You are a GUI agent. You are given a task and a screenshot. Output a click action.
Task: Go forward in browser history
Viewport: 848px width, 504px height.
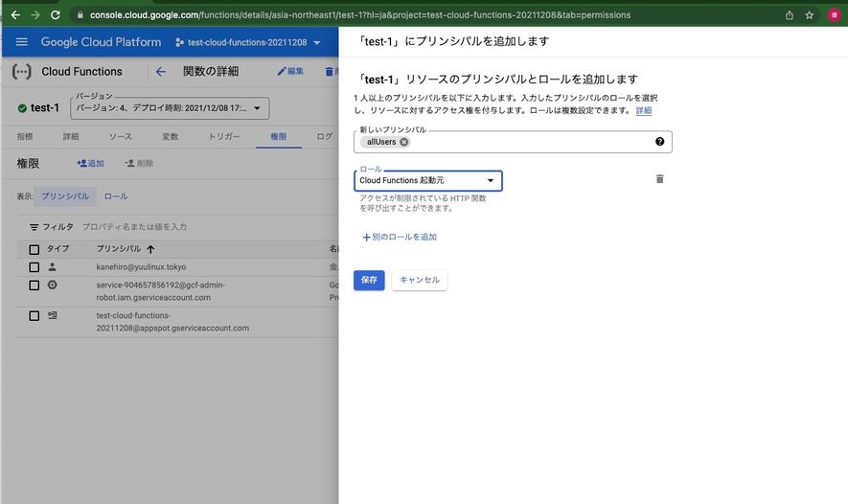(x=35, y=15)
